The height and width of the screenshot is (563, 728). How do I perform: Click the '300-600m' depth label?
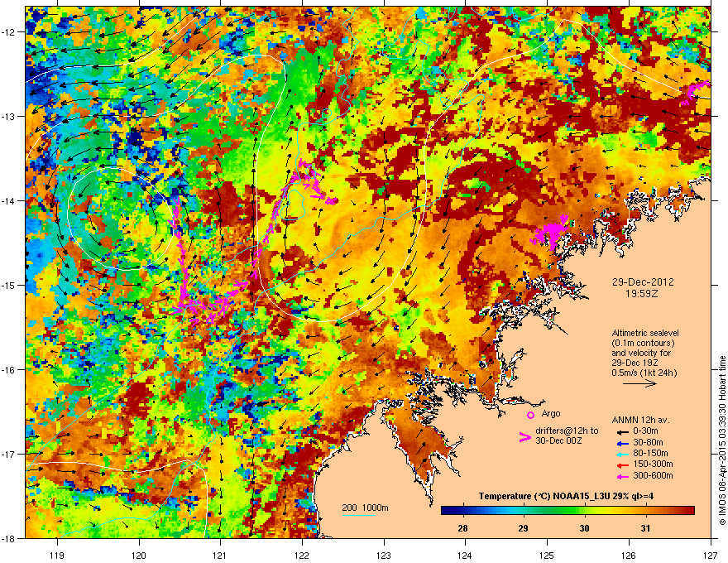tap(653, 475)
